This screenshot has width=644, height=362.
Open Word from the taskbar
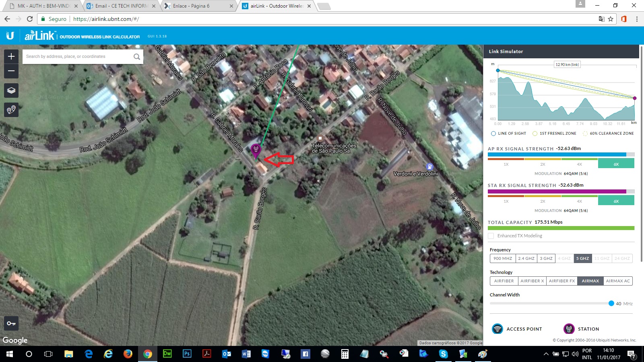click(246, 354)
